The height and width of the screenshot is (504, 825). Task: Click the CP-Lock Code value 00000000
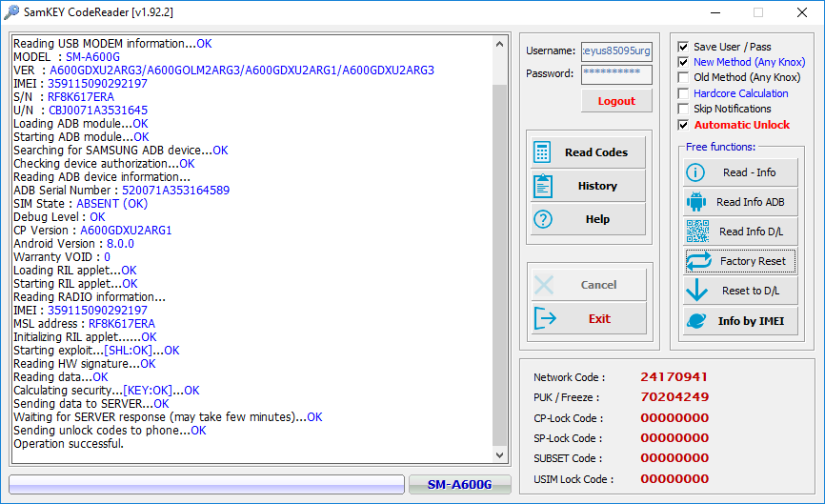(674, 417)
